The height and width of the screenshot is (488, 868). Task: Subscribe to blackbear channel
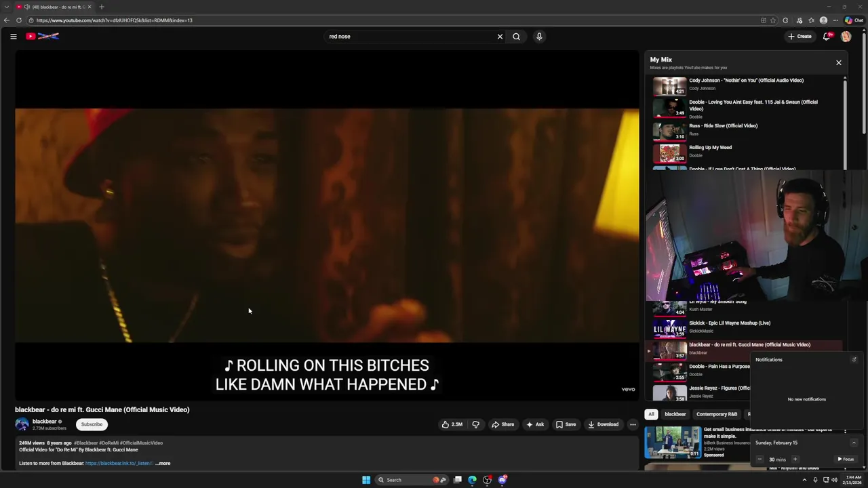click(x=92, y=424)
